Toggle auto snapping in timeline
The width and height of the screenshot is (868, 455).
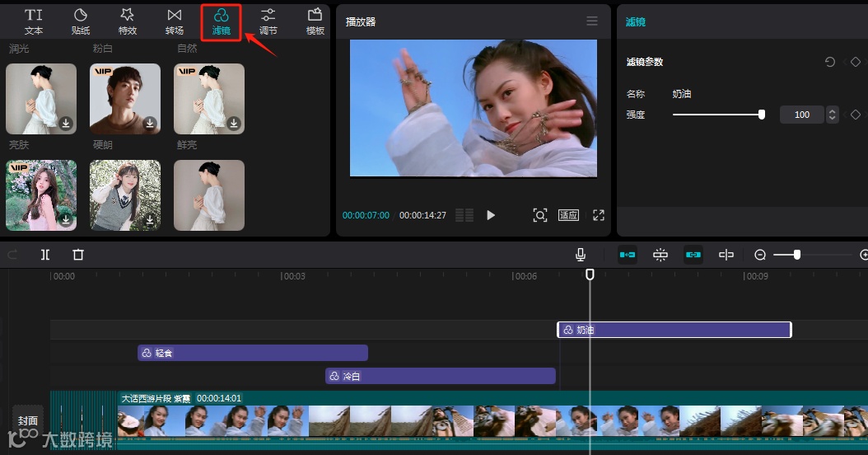pos(660,255)
